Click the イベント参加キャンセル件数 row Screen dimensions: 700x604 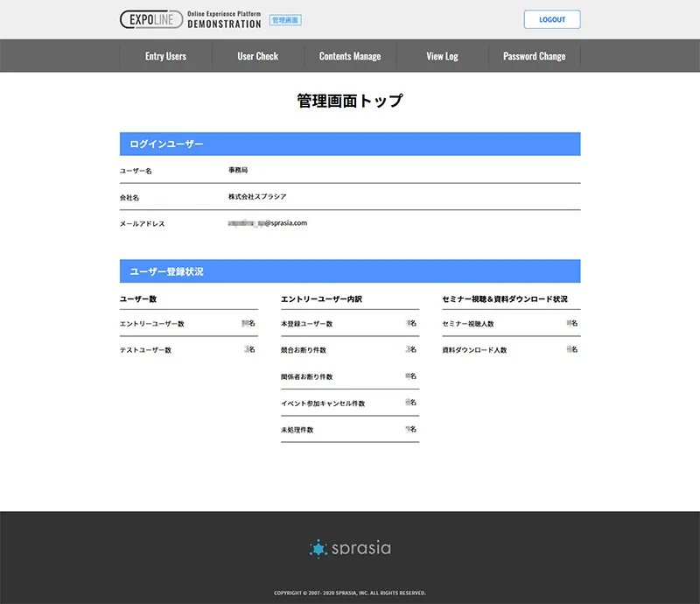pyautogui.click(x=350, y=403)
